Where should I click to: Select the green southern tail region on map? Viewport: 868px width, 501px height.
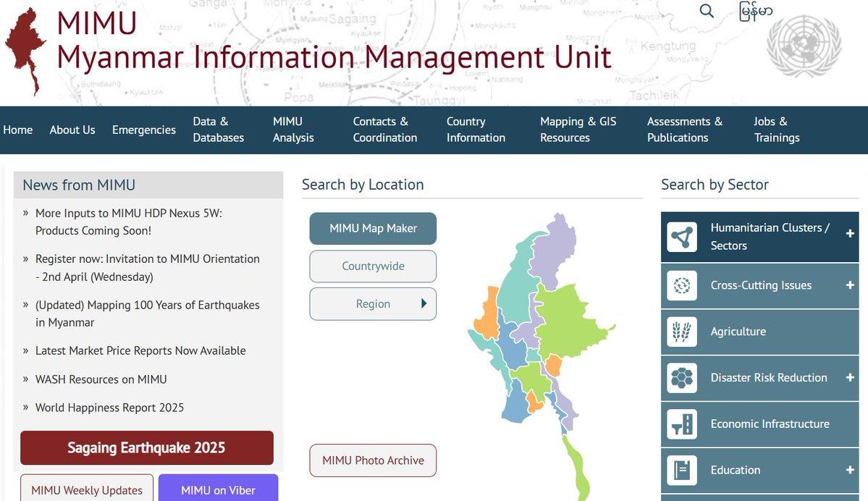point(577,467)
